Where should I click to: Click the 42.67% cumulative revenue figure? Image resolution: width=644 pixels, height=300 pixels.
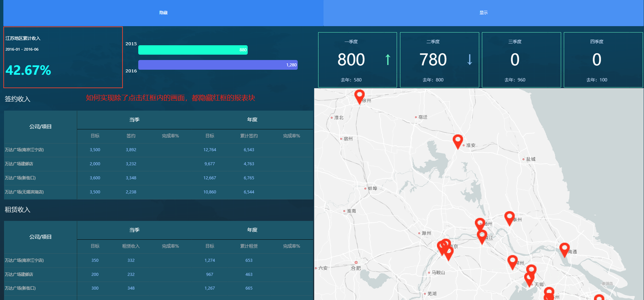pyautogui.click(x=28, y=70)
